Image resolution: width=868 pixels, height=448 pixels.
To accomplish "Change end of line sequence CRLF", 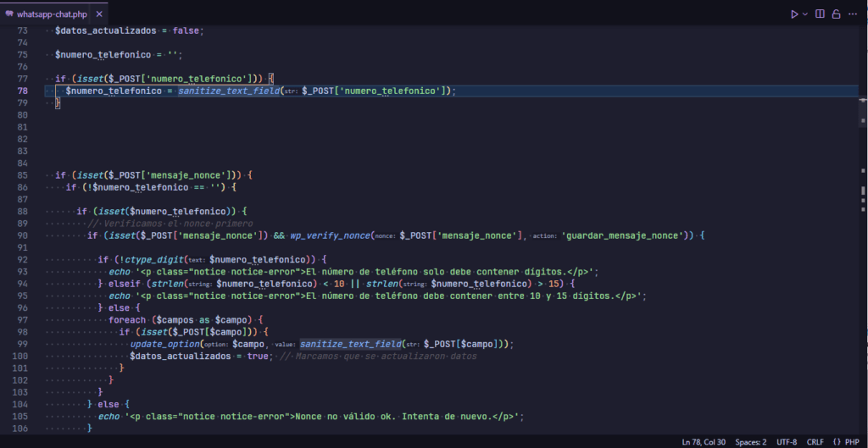I will [x=815, y=442].
